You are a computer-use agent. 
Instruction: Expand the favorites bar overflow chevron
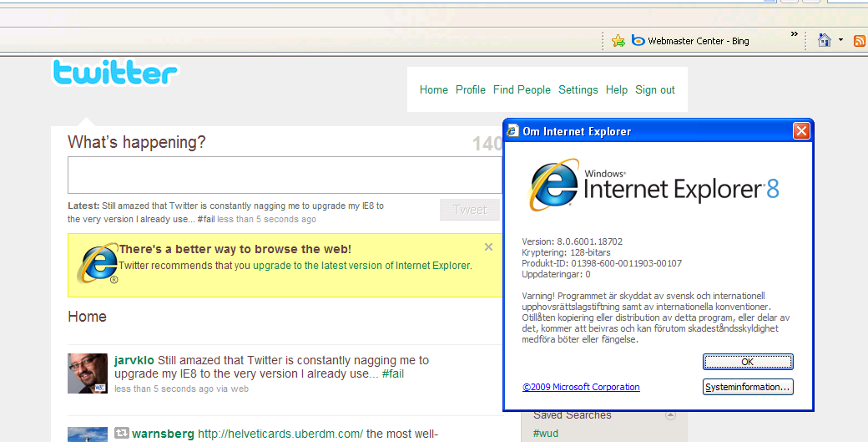[795, 34]
